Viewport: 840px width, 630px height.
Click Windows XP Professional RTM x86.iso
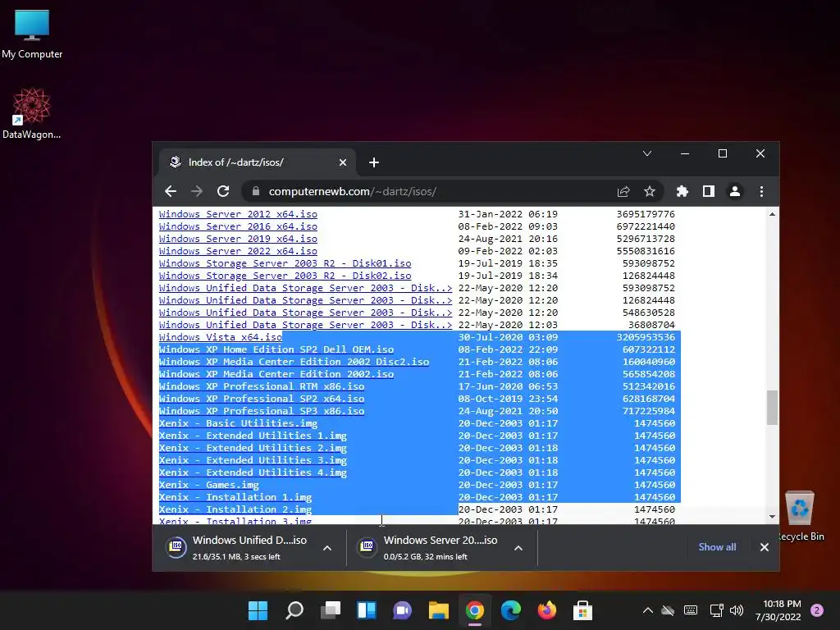click(x=262, y=387)
